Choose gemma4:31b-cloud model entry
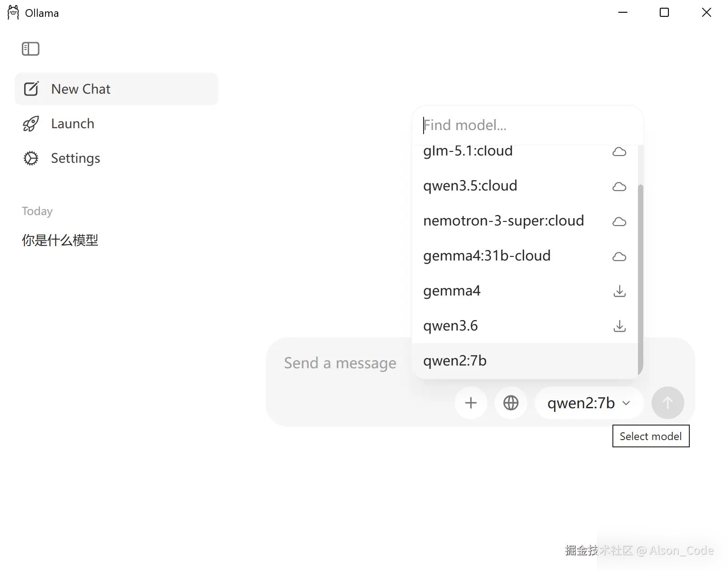The height and width of the screenshot is (571, 728). click(x=525, y=256)
